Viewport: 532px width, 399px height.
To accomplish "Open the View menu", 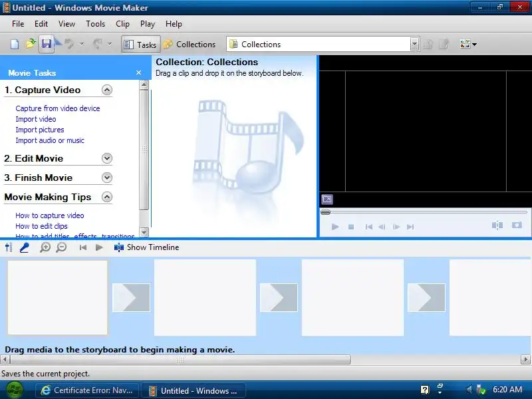I will coord(66,24).
